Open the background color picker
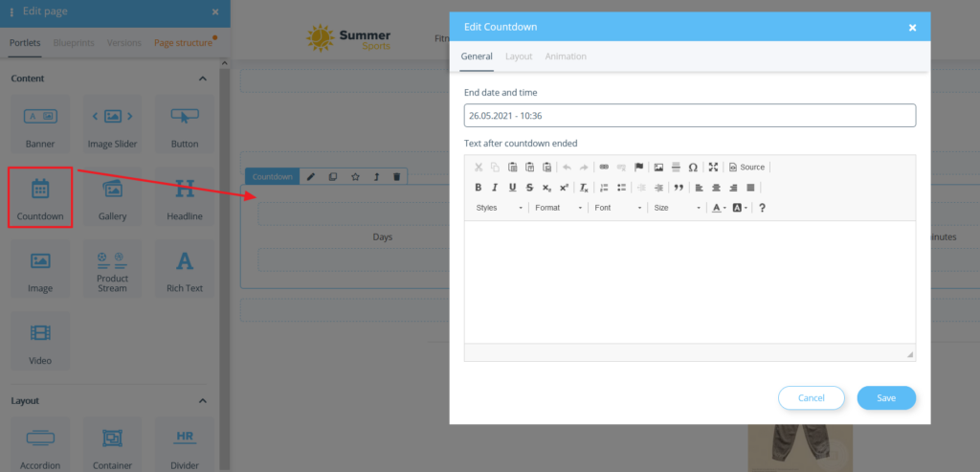Image resolution: width=980 pixels, height=472 pixels. (x=740, y=208)
